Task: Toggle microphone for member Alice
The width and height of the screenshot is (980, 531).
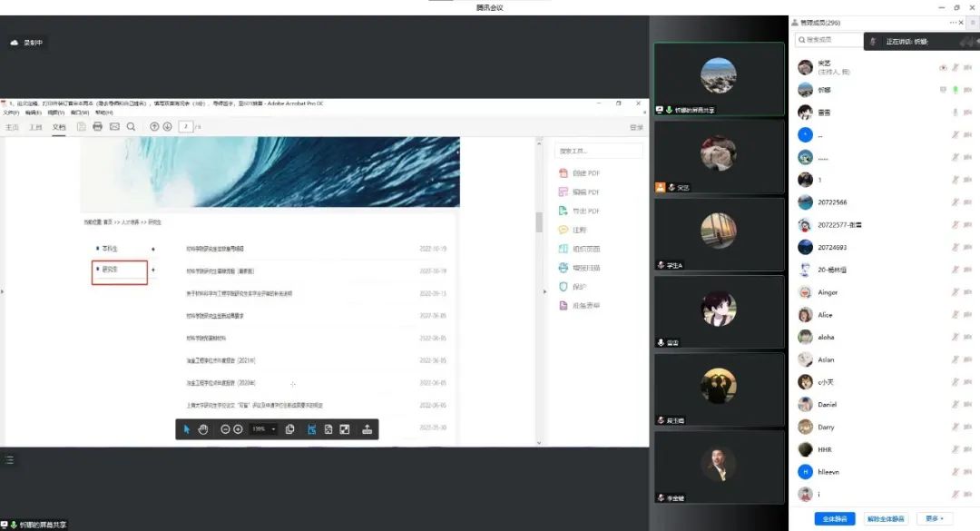Action: [x=955, y=315]
